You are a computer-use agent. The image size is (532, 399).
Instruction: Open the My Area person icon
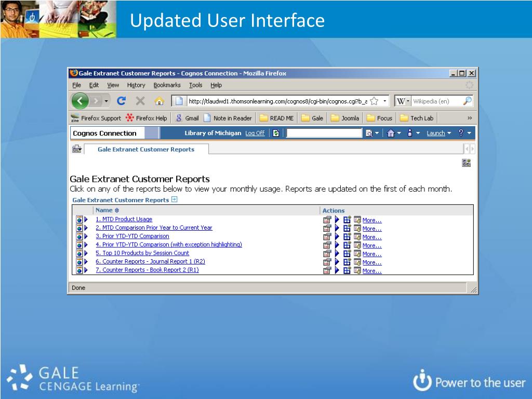(410, 133)
